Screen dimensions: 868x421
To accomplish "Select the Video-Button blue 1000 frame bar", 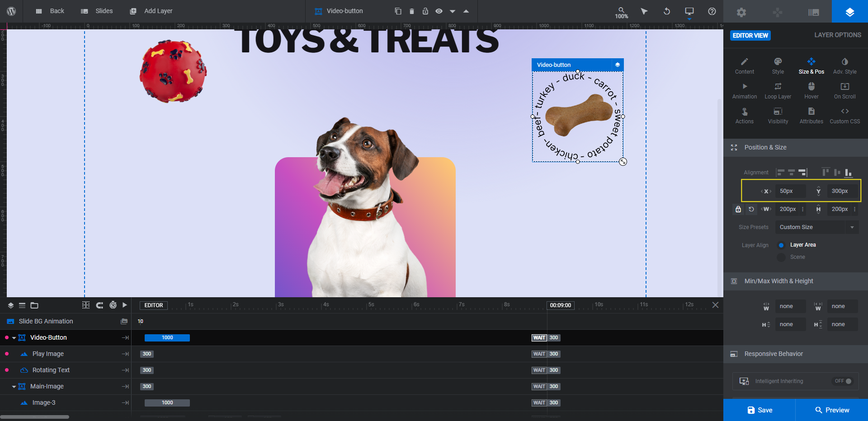I will tap(167, 338).
